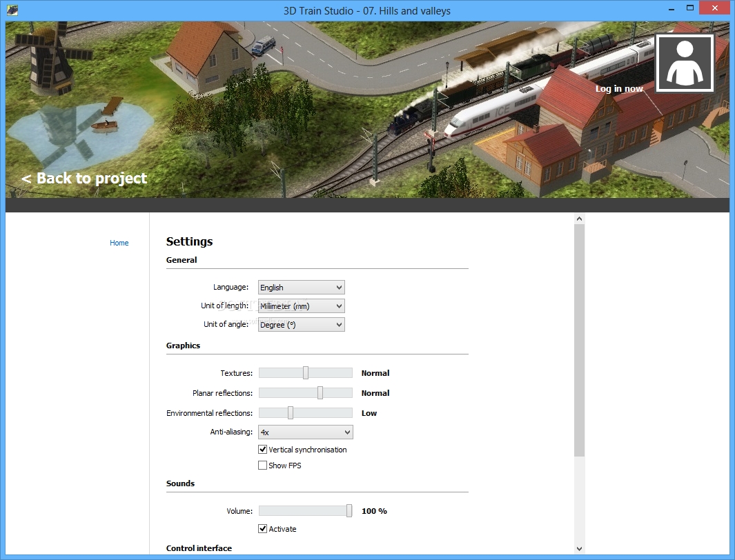The image size is (735, 560).
Task: Click the 'Normal' value beside Planar reflections
Action: click(375, 393)
